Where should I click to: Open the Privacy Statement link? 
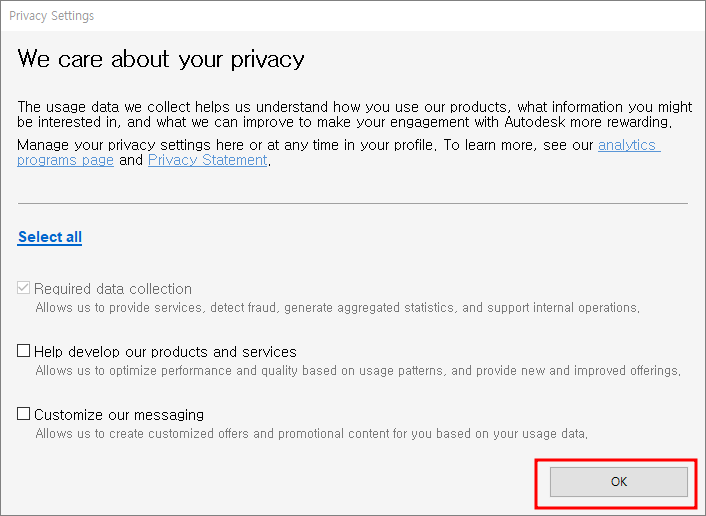click(208, 160)
